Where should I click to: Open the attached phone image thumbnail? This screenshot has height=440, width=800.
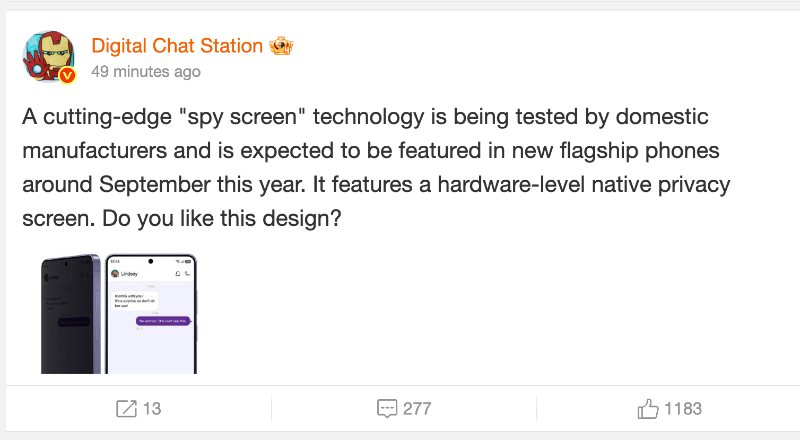[119, 313]
